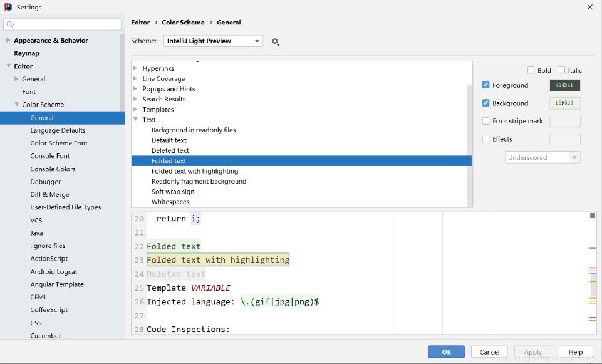The image size is (602, 364).
Task: Open the Keymap settings page
Action: [x=26, y=53]
